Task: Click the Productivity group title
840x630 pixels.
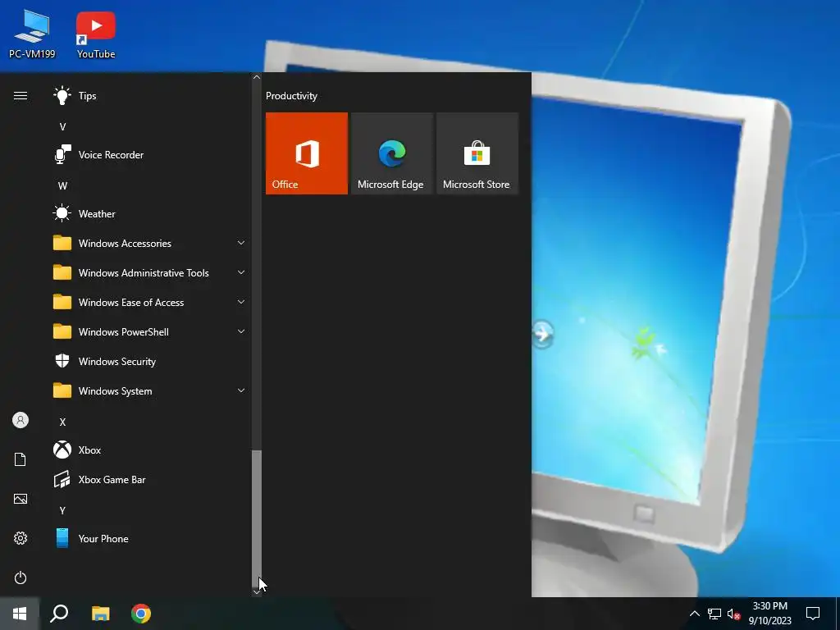Action: [x=291, y=96]
